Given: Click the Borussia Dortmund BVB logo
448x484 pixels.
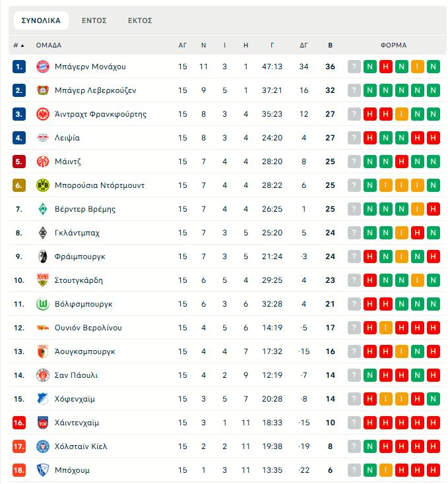Looking at the screenshot, I should tap(42, 185).
